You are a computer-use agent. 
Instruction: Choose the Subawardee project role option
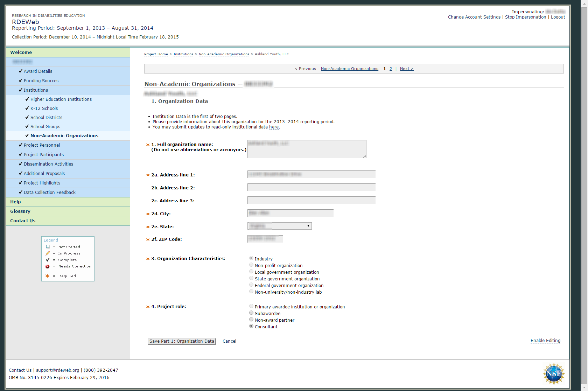[251, 313]
